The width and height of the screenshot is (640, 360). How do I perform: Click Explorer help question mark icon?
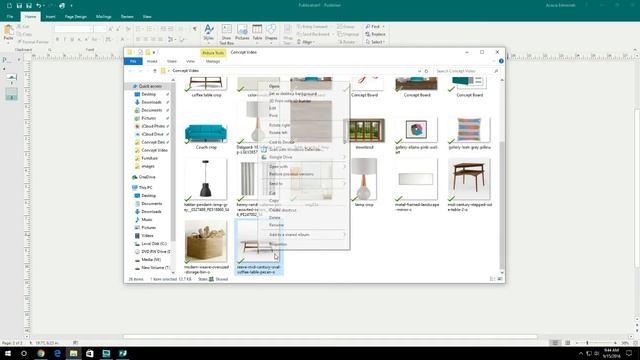click(501, 61)
